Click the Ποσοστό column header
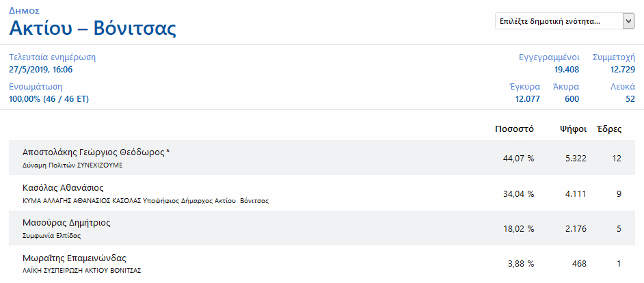Image resolution: width=644 pixels, height=283 pixels. [x=514, y=129]
